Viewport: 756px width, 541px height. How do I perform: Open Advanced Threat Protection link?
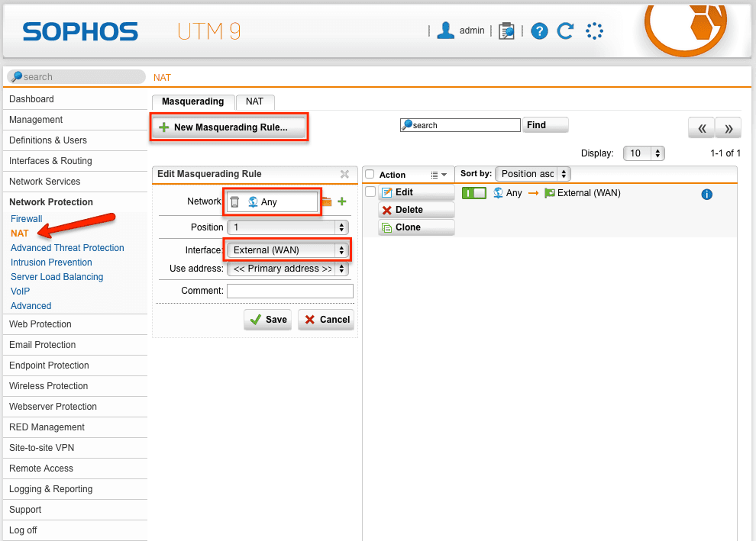(67, 248)
